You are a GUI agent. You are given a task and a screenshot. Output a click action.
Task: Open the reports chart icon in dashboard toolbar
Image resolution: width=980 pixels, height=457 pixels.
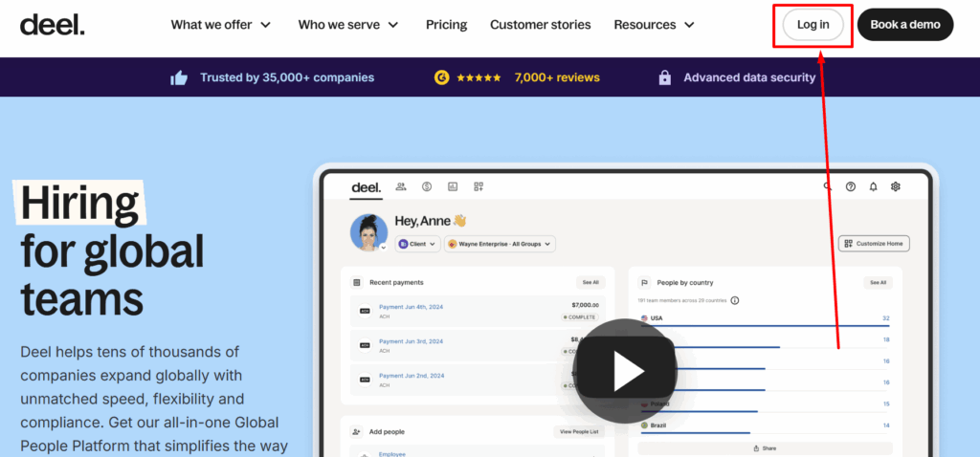click(453, 186)
